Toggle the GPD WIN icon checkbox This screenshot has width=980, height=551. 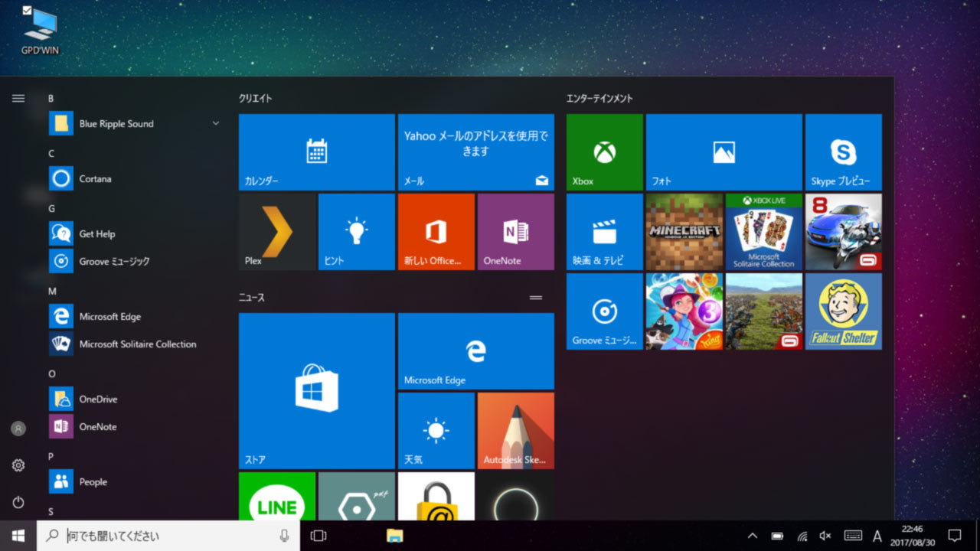pos(28,10)
